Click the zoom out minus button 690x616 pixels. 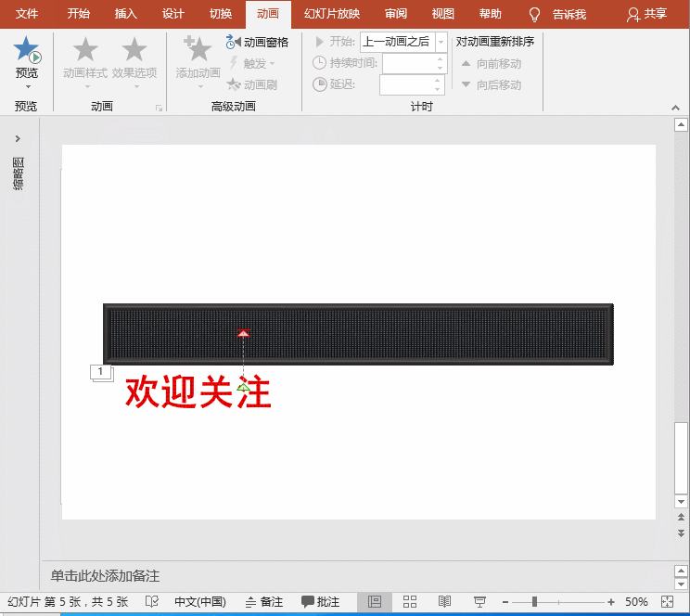tap(505, 602)
